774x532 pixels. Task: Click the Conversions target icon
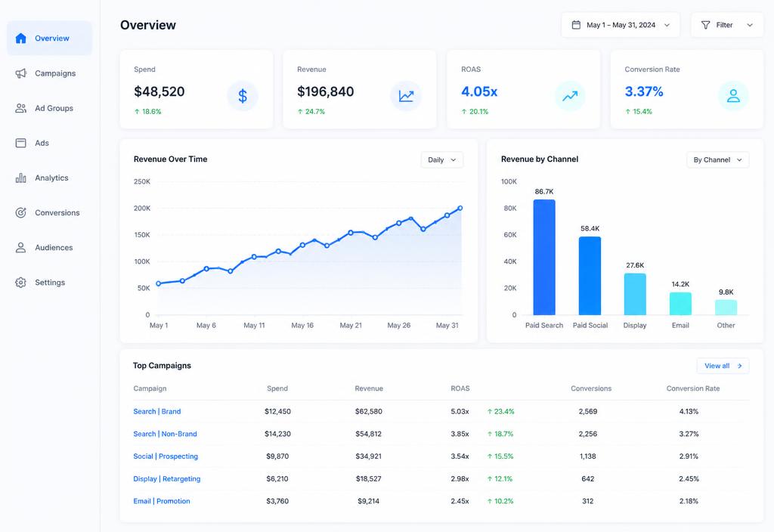20,212
